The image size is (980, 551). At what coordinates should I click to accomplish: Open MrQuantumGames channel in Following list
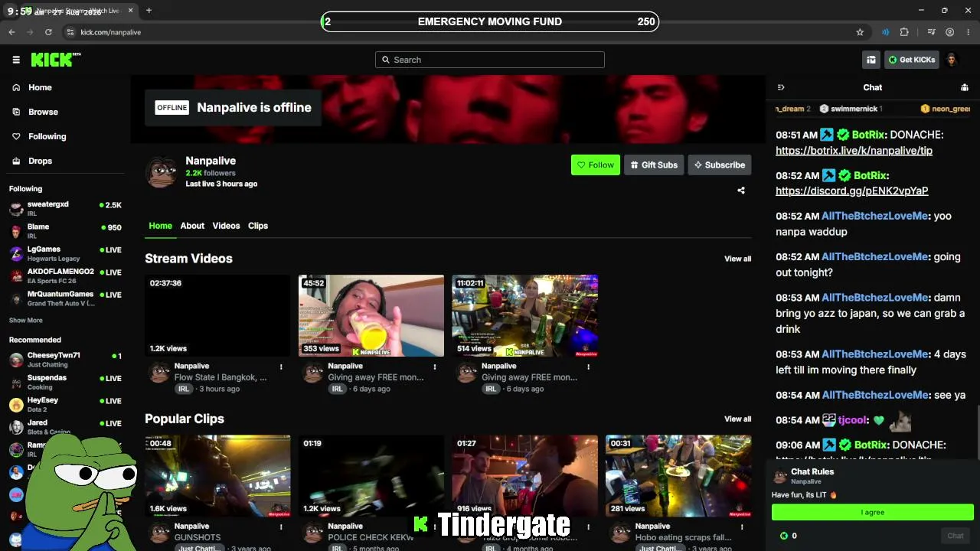coord(65,298)
